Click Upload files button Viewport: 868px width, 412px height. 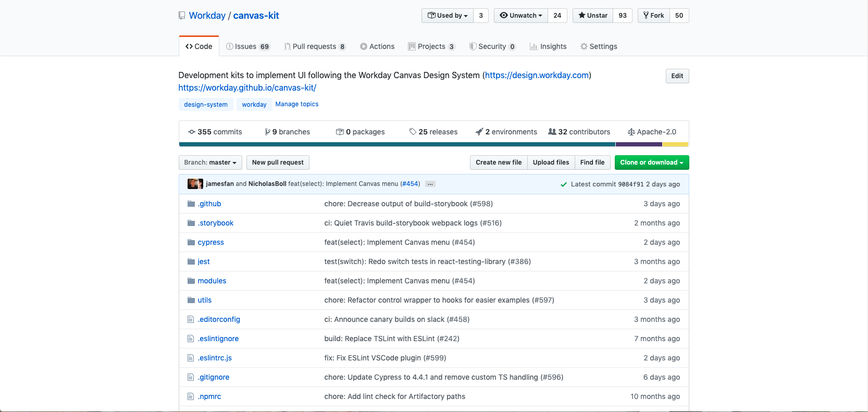point(551,163)
